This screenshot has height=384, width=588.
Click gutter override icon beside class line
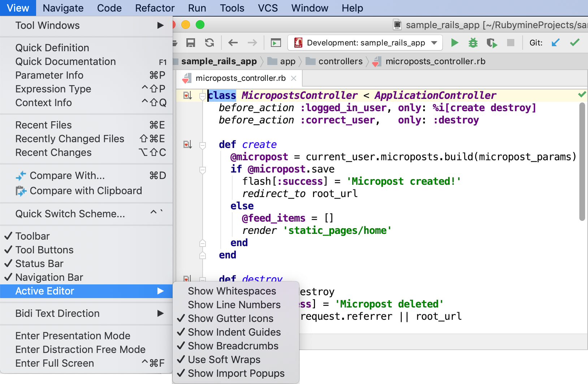[187, 95]
